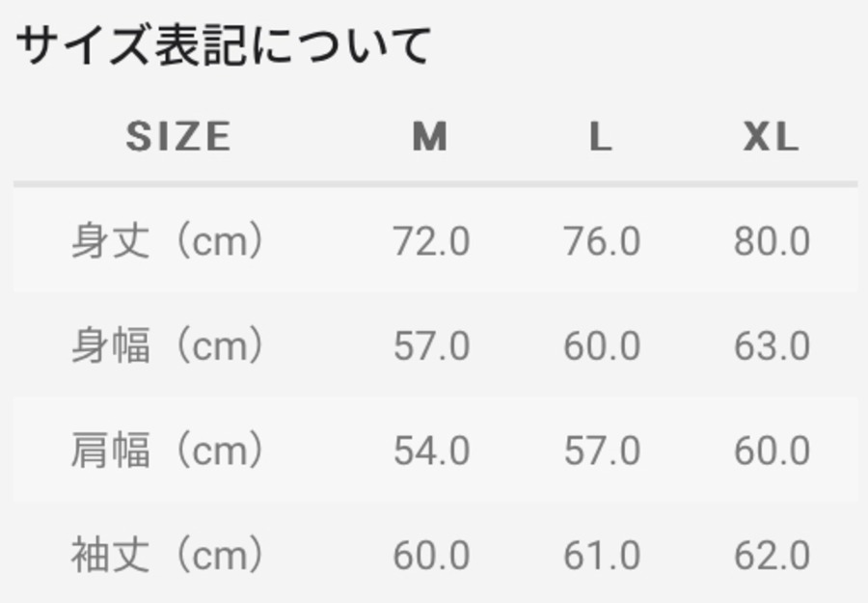
Task: Click the 61.0 sleeve length value
Action: [x=602, y=555]
